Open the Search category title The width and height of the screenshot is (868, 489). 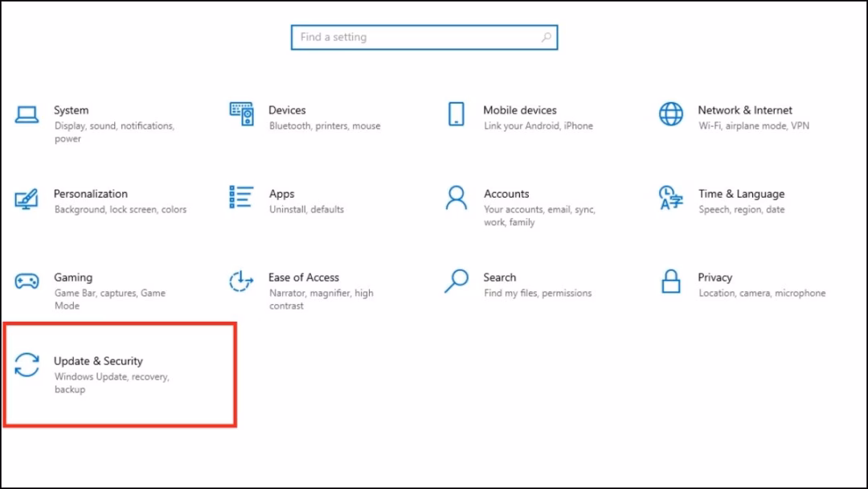499,277
